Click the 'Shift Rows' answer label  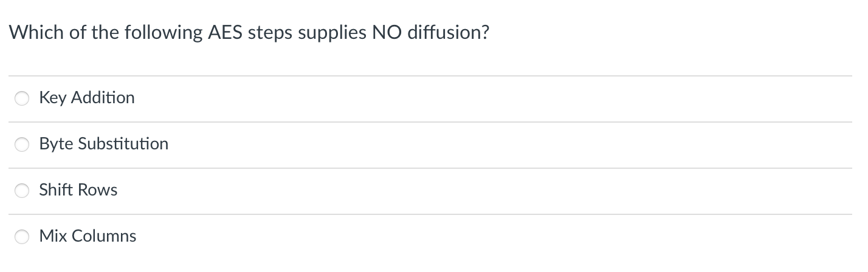point(78,190)
